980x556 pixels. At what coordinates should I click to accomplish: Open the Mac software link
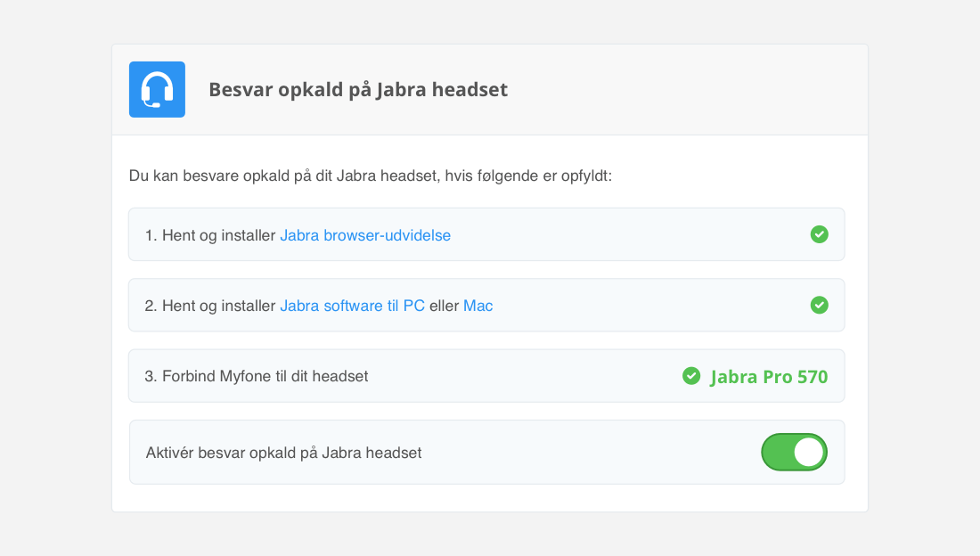pyautogui.click(x=478, y=306)
